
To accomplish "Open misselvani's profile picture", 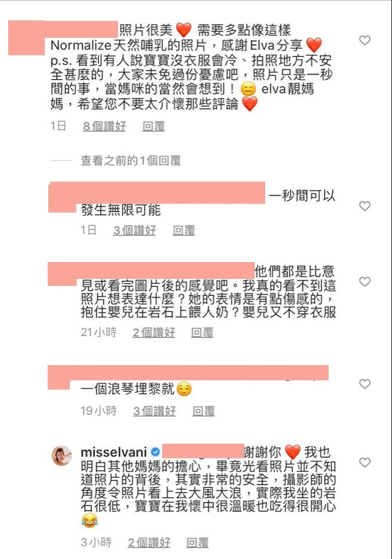I will tap(62, 455).
